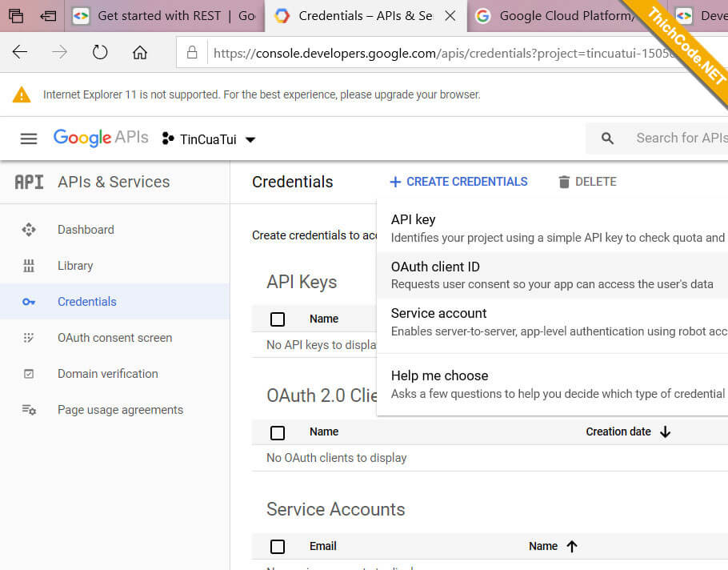This screenshot has width=728, height=570.
Task: Click the Email column header
Action: (x=322, y=546)
